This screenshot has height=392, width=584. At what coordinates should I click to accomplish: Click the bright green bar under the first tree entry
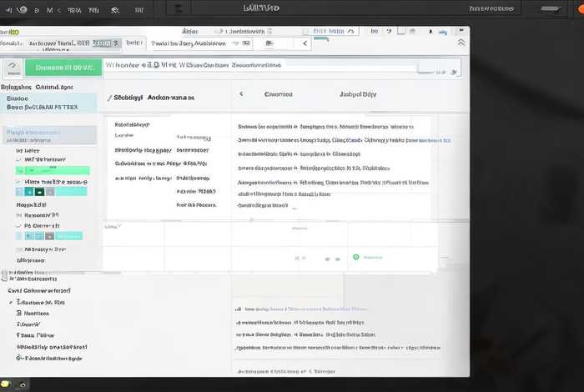[53, 170]
